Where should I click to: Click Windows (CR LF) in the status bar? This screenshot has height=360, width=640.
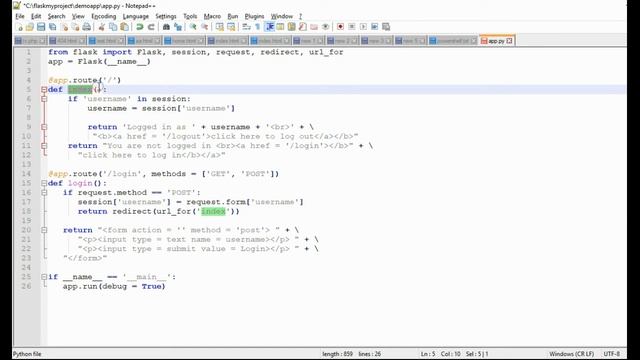tap(571, 354)
